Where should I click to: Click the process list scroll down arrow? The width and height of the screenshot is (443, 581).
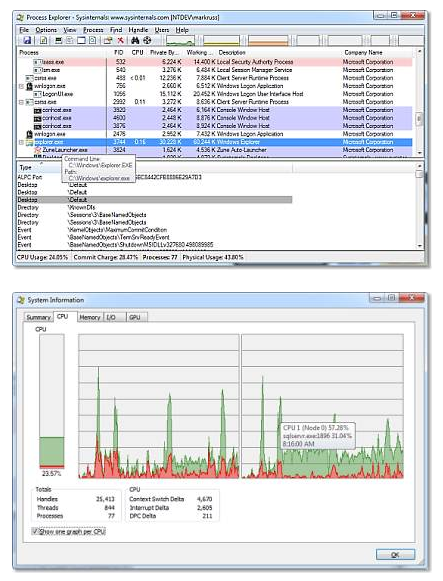pyautogui.click(x=419, y=153)
